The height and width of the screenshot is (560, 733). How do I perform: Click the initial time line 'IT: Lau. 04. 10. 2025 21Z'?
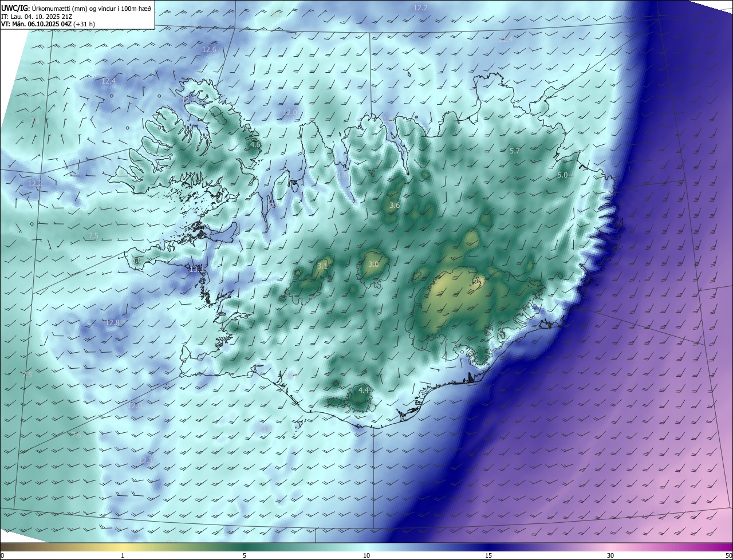tap(36, 17)
